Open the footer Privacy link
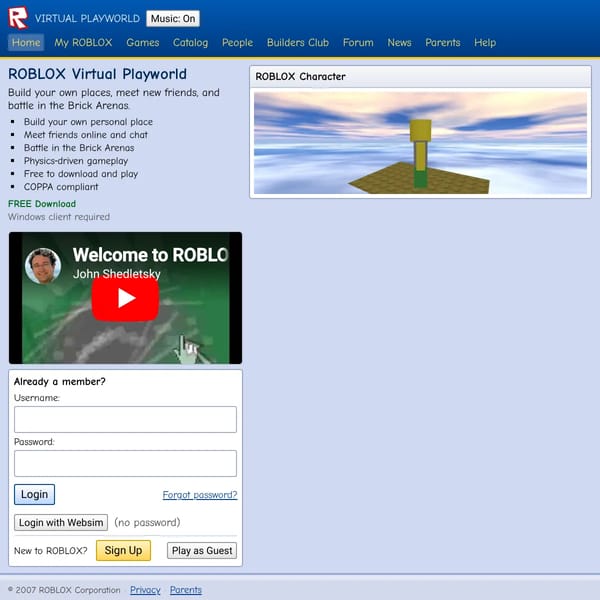 click(x=145, y=590)
